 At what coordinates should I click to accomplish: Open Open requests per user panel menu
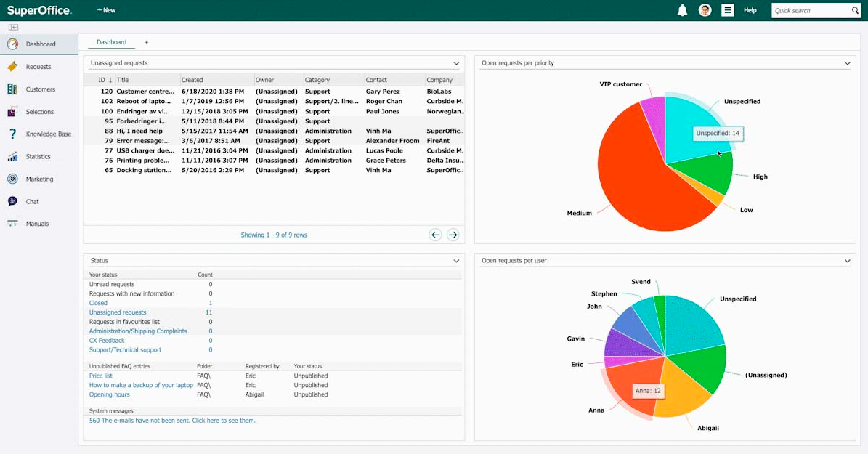847,261
